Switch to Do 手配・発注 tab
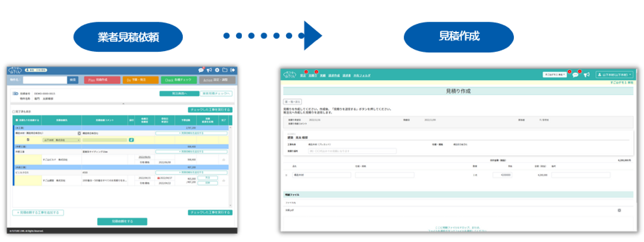The width and height of the screenshot is (644, 242). pos(141,80)
